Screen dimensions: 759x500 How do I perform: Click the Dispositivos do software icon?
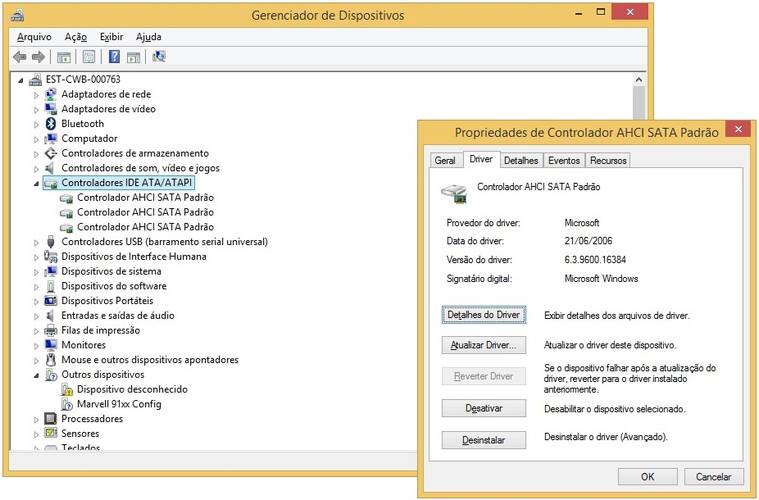point(51,286)
